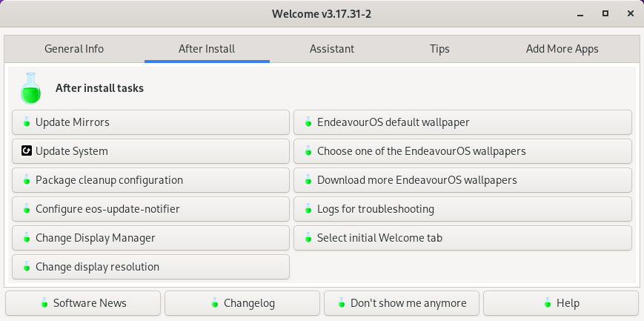This screenshot has width=644, height=321.
Task: Go to the Tips tab
Action: pyautogui.click(x=439, y=49)
